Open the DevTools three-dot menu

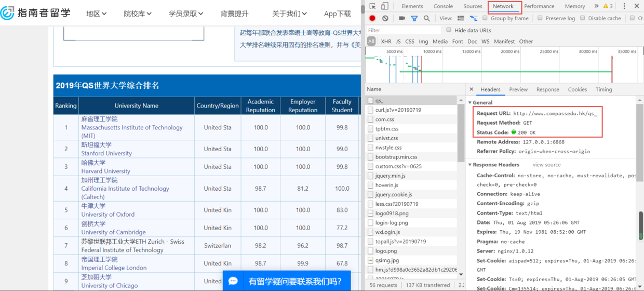(624, 6)
